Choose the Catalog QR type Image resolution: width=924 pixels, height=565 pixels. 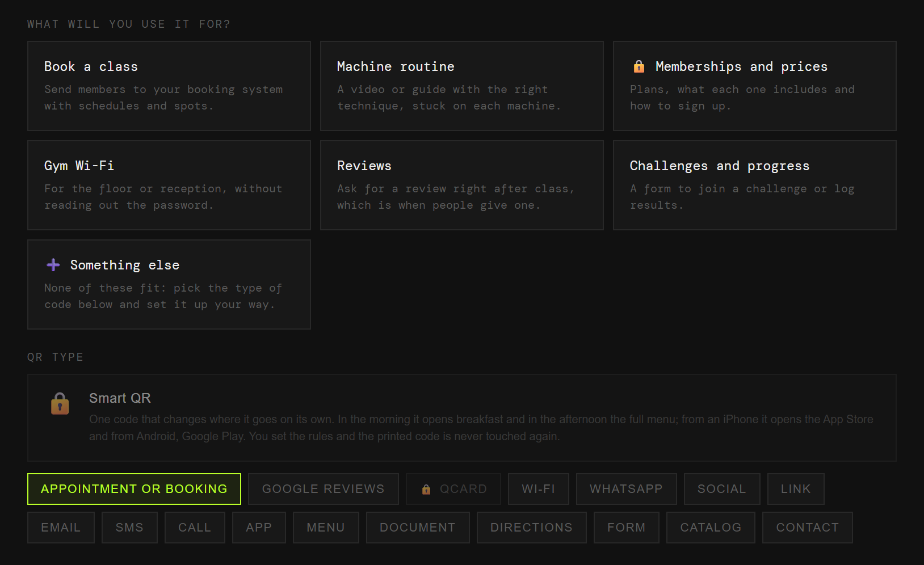click(x=711, y=528)
